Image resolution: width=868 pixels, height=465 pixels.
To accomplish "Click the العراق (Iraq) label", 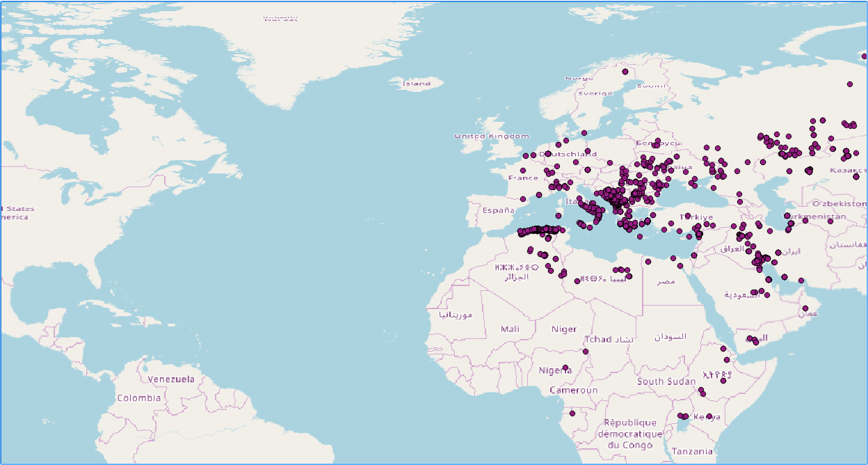I will 733,249.
